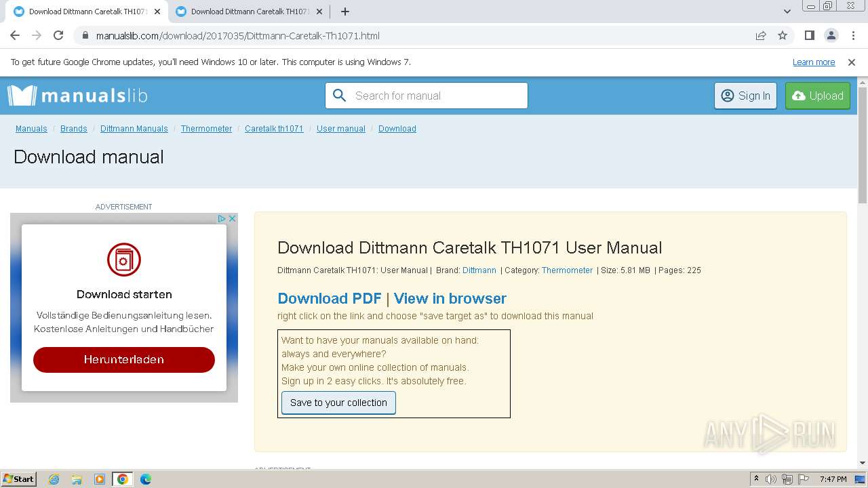Dismiss the Chrome update notification
Image resolution: width=868 pixels, height=488 pixels.
click(x=852, y=62)
